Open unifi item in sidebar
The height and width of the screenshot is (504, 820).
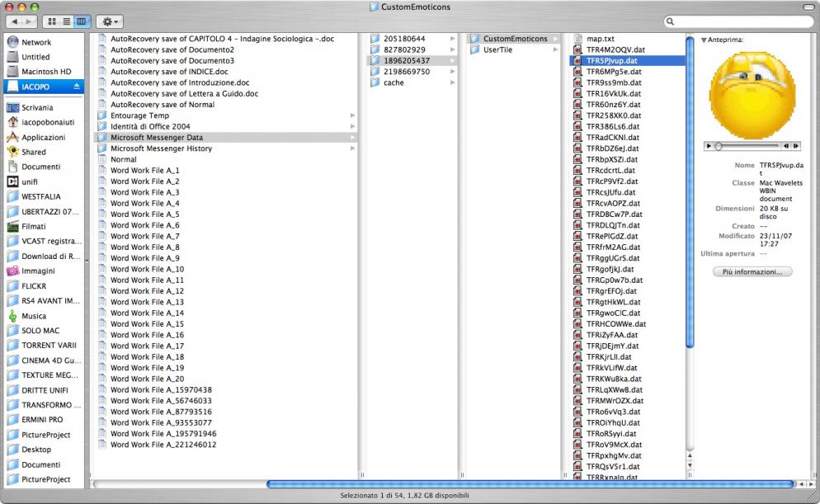coord(30,182)
